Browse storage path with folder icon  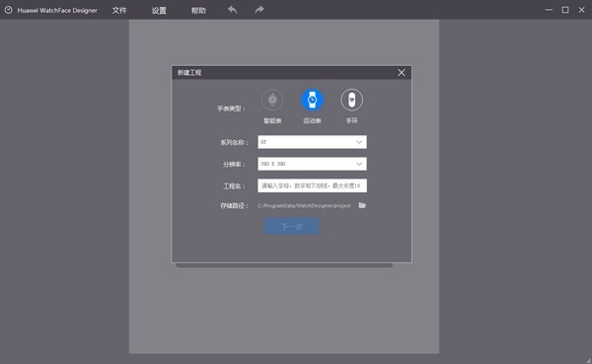point(362,205)
